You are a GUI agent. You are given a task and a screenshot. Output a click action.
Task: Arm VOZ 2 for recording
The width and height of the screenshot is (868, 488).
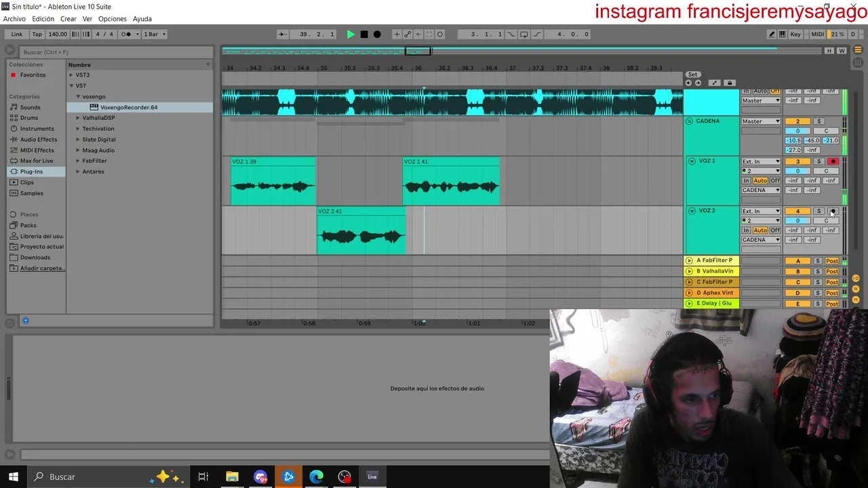click(833, 211)
